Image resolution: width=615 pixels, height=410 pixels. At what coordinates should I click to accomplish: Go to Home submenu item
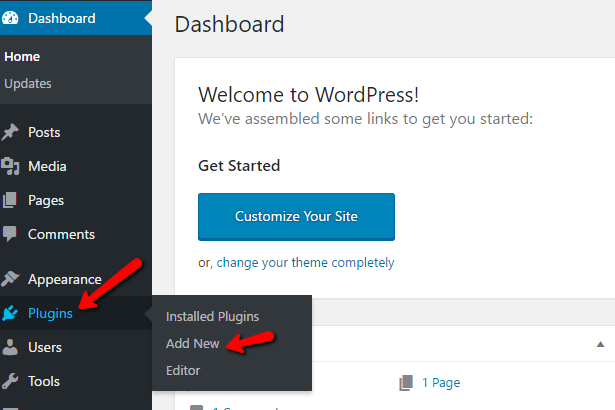point(22,56)
